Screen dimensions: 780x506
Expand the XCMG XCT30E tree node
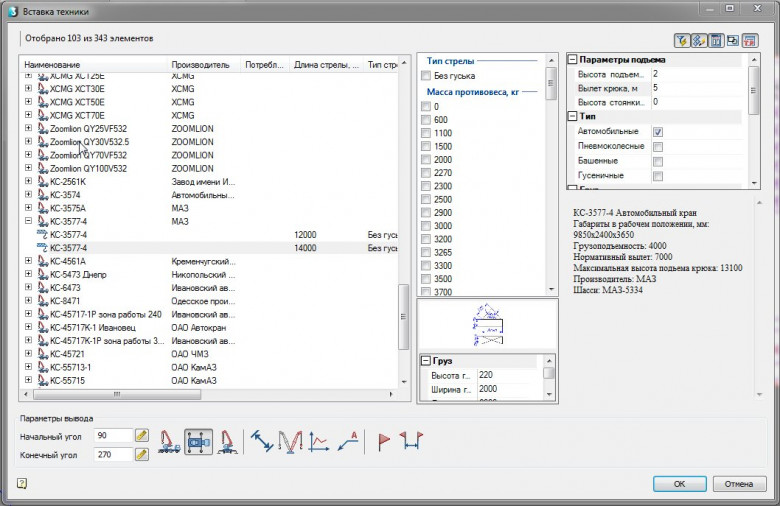pyautogui.click(x=28, y=89)
